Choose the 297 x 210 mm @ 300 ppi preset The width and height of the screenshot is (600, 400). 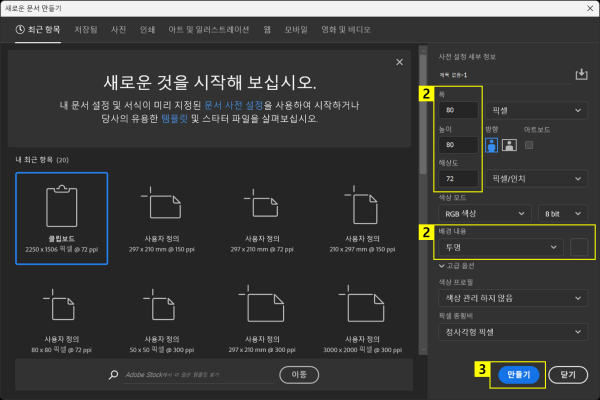point(262,320)
